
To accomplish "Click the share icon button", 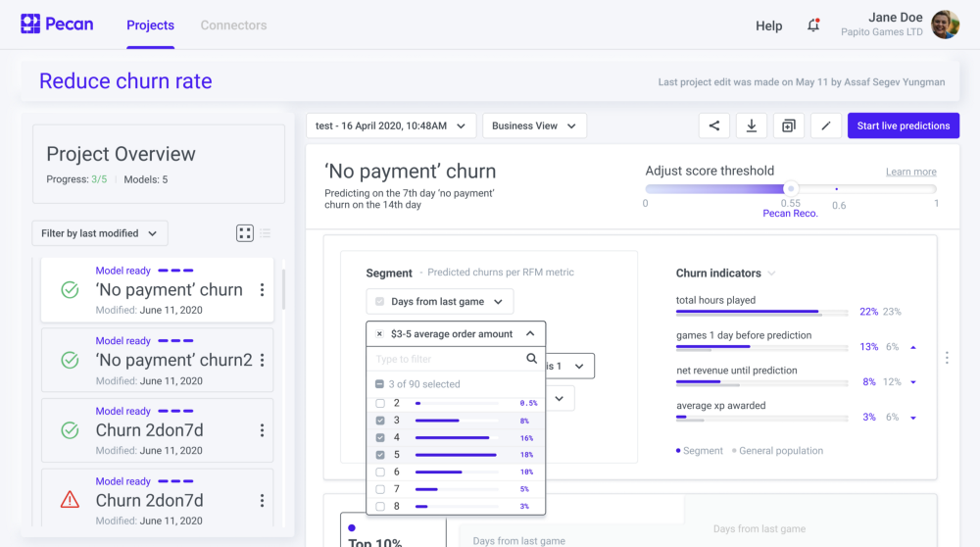I will pos(714,125).
